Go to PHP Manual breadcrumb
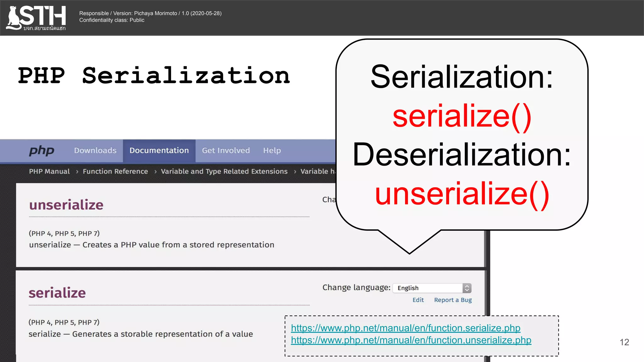The image size is (644, 362). [x=49, y=172]
